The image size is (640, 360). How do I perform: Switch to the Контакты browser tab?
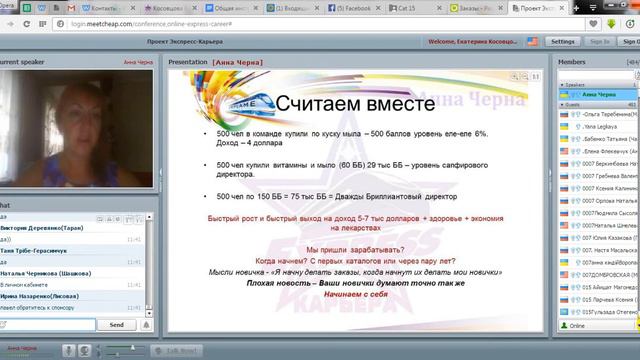[109, 8]
